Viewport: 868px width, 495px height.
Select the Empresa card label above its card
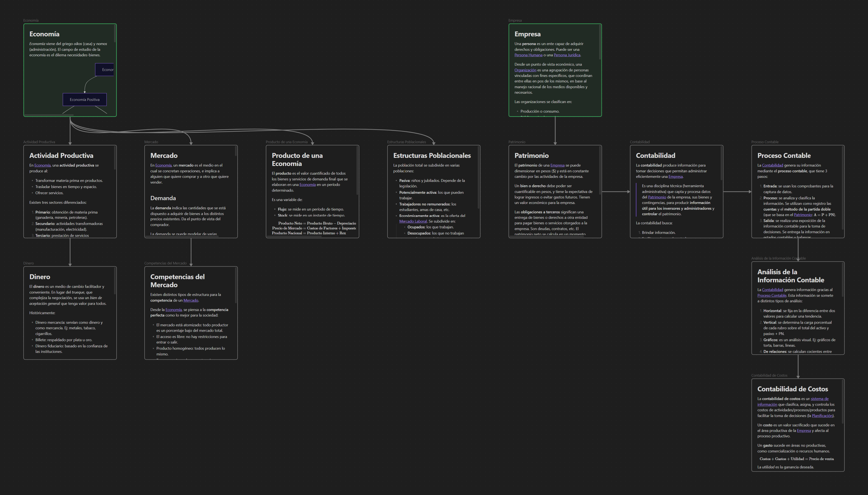[515, 20]
